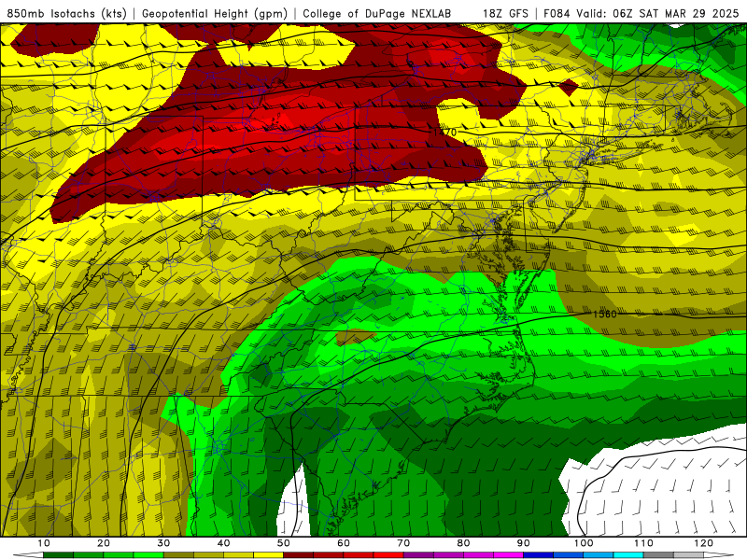The image size is (747, 560).
Task: Click the dark maroon legend swatch after 50
Action: tap(298, 555)
